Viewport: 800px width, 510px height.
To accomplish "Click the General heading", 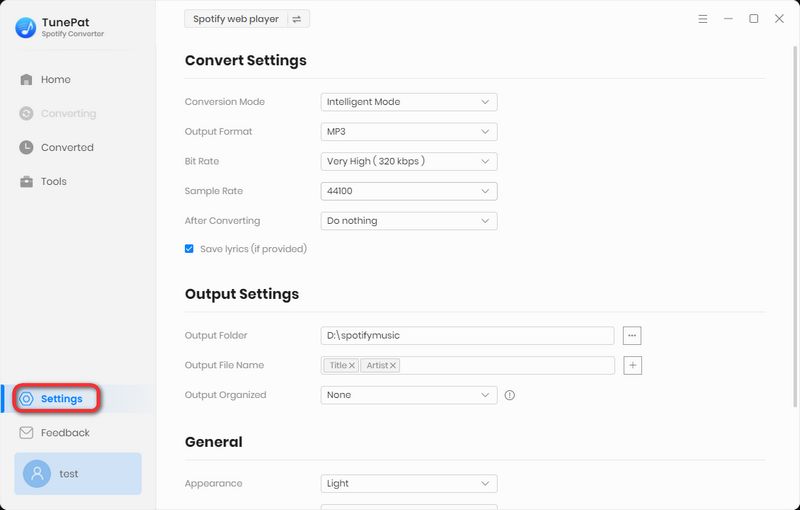I will coord(213,442).
